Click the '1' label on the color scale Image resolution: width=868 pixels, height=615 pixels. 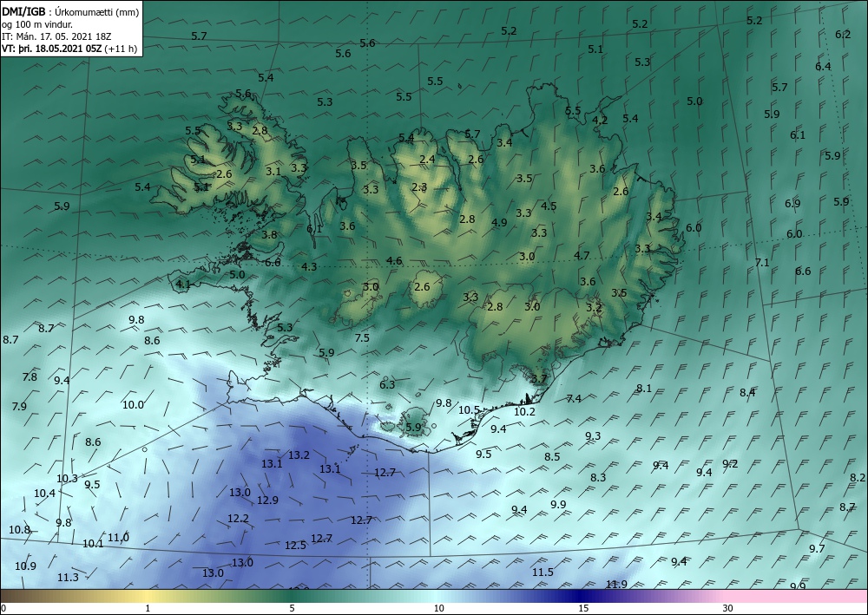[x=148, y=608]
